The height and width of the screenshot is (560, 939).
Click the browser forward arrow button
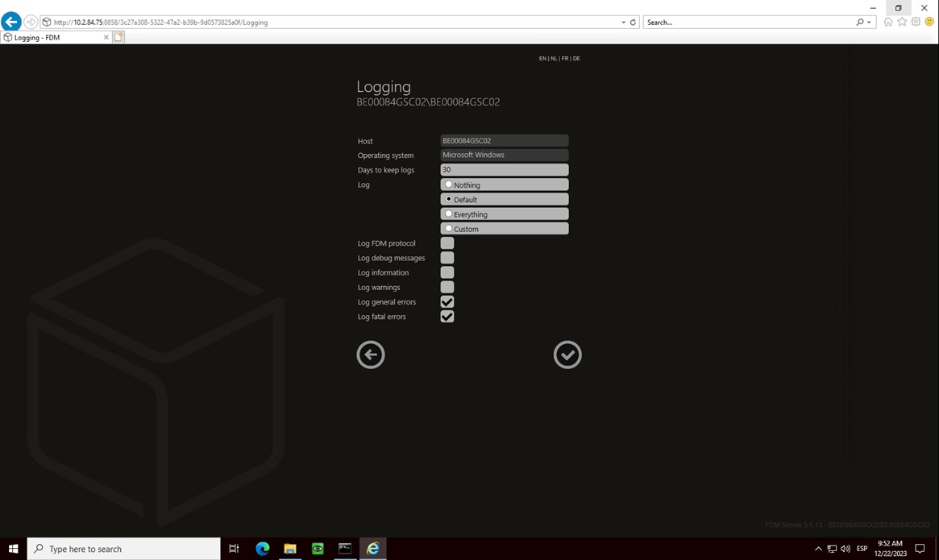[x=31, y=23]
